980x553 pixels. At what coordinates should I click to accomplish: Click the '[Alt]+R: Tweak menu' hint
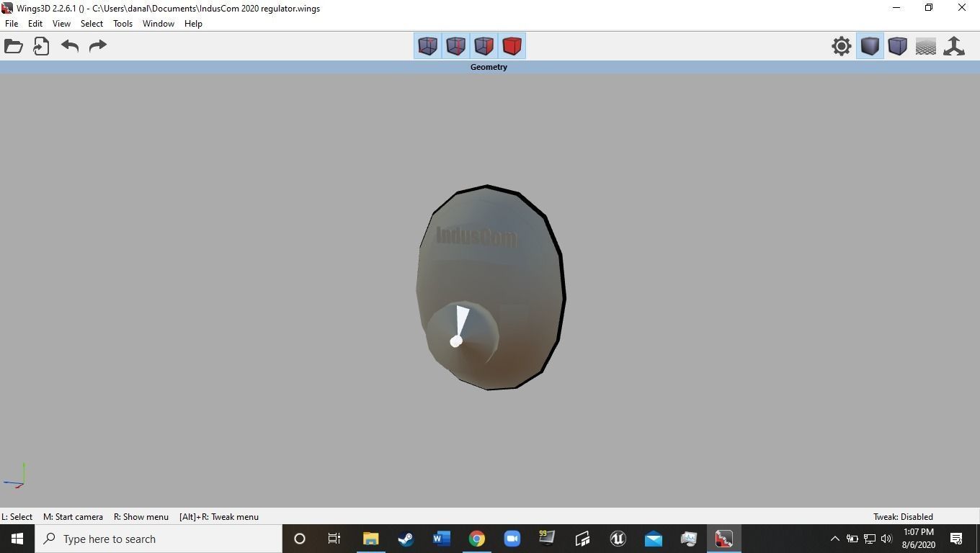coord(219,517)
